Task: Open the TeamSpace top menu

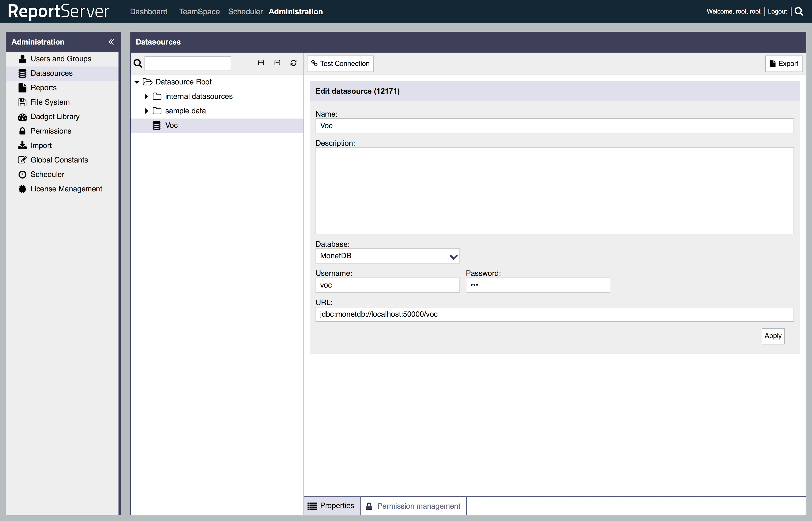Action: (199, 12)
